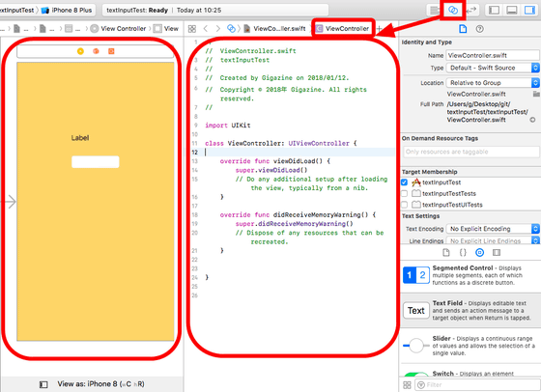Image resolution: width=541 pixels, height=392 pixels.
Task: Open the Location dropdown Relative to Group
Action: [493, 83]
